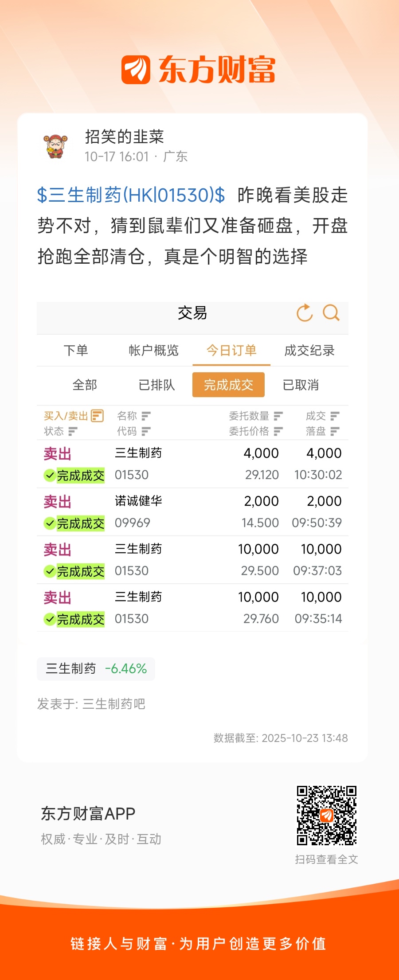The image size is (399, 980).
Task: Sort by 成交 column icon
Action: (335, 416)
